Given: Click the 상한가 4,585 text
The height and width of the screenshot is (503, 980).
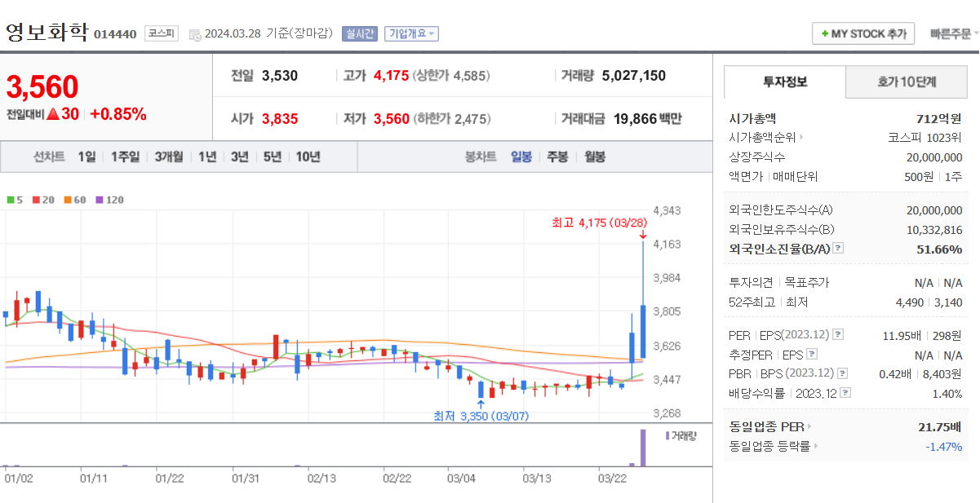Looking at the screenshot, I should pos(451,76).
